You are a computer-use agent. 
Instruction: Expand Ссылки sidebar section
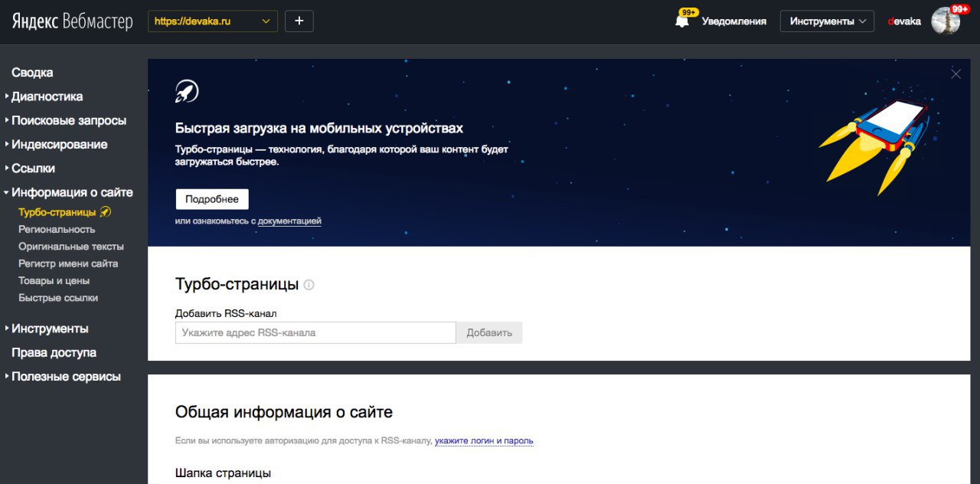[33, 168]
